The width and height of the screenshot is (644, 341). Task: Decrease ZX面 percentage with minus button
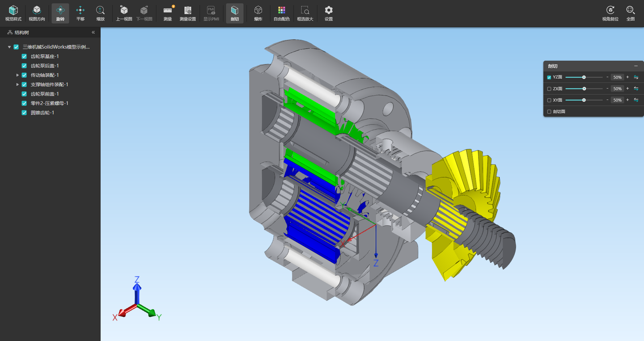[x=607, y=88]
